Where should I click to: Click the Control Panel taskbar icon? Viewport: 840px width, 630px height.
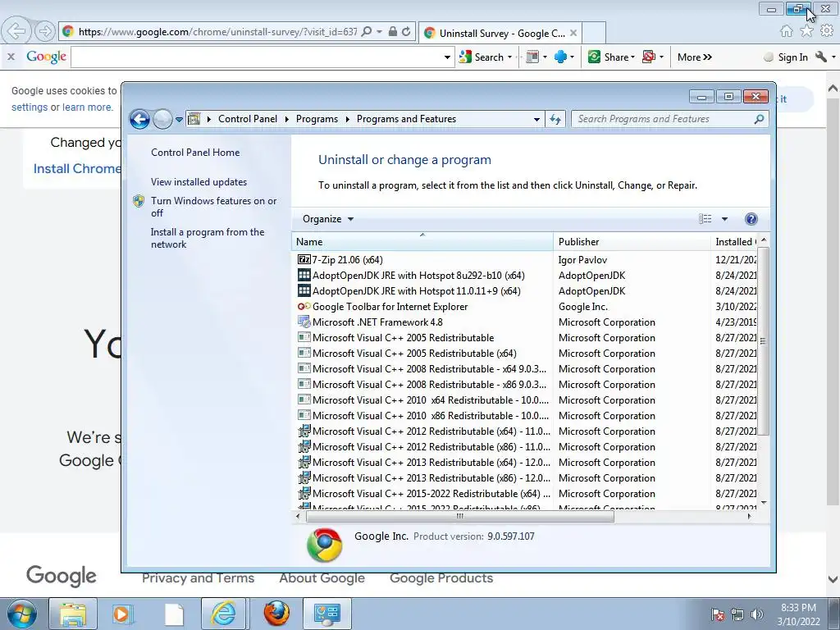[327, 614]
